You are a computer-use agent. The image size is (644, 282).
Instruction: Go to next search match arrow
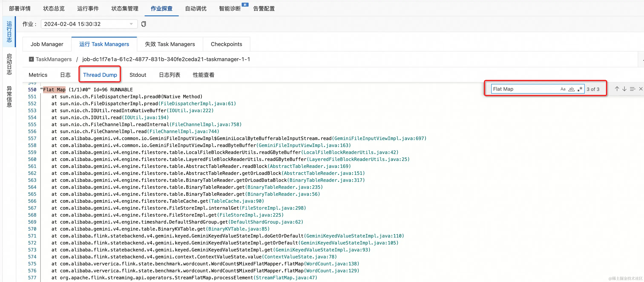pyautogui.click(x=624, y=89)
